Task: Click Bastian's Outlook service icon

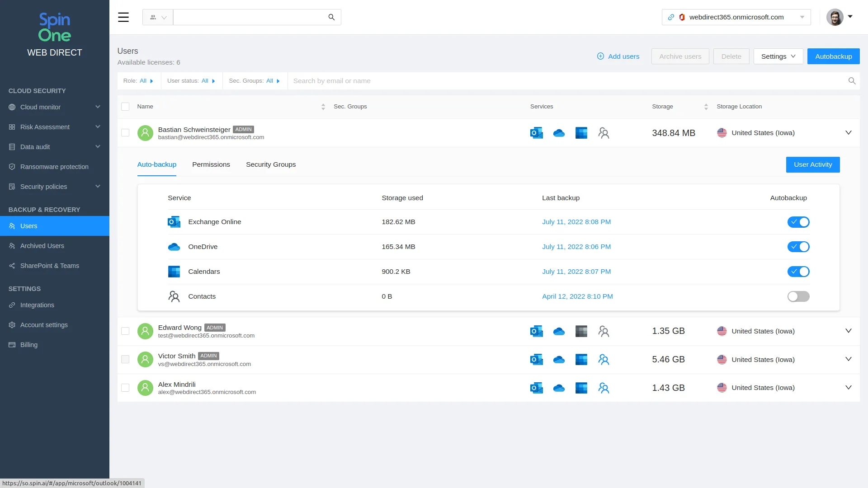Action: [536, 133]
